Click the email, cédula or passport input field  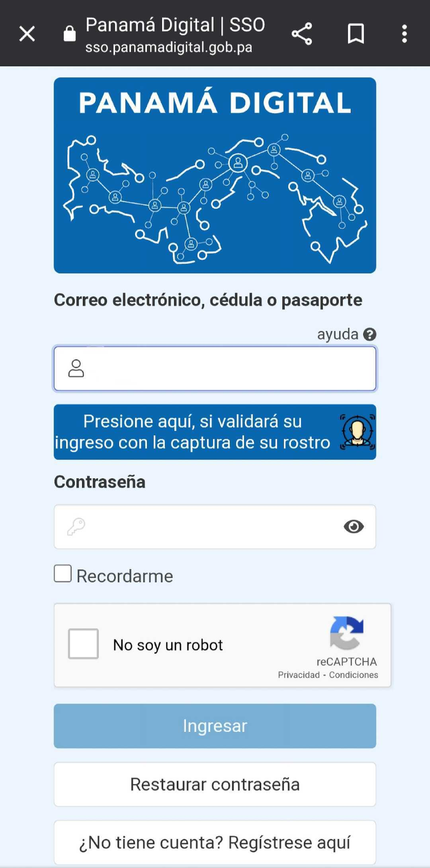coord(215,368)
